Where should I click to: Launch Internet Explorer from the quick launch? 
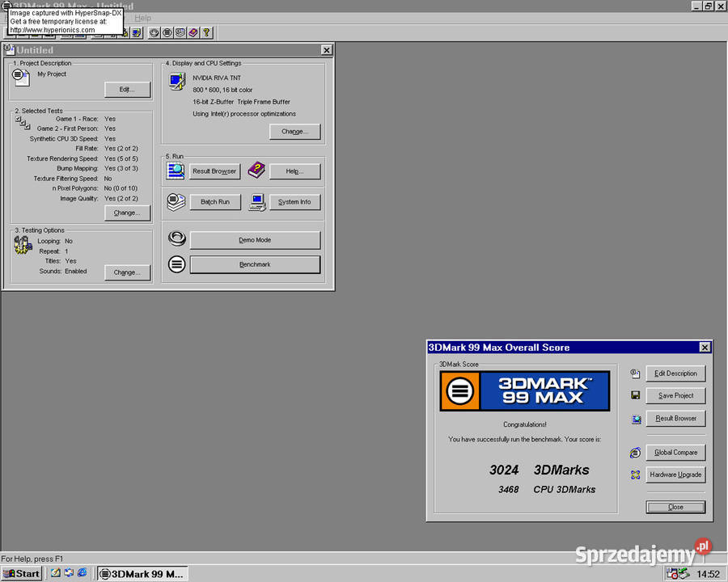(x=83, y=573)
